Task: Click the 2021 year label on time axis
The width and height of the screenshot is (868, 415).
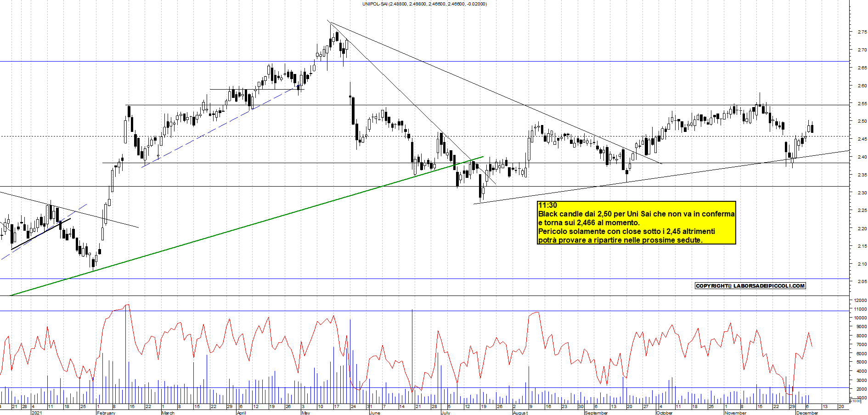Action: 37,413
